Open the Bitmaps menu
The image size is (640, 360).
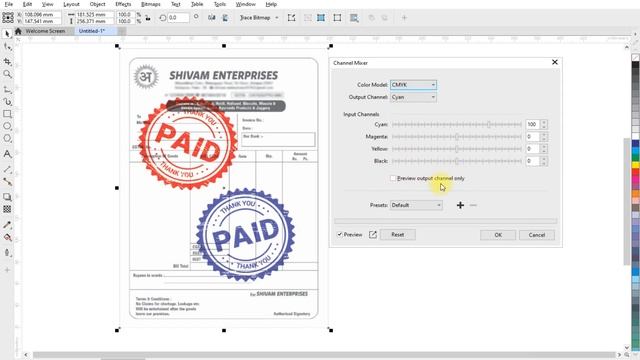coord(151,4)
